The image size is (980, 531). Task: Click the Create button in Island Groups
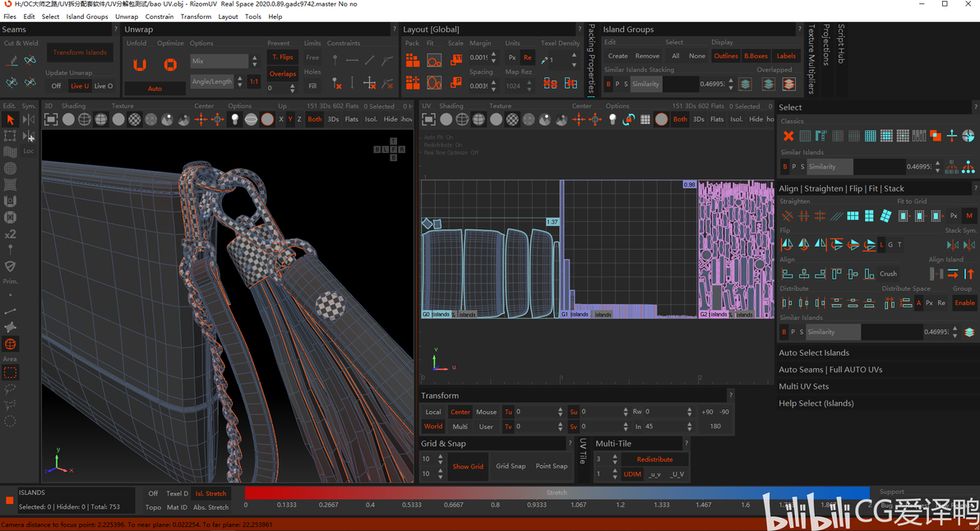(617, 56)
